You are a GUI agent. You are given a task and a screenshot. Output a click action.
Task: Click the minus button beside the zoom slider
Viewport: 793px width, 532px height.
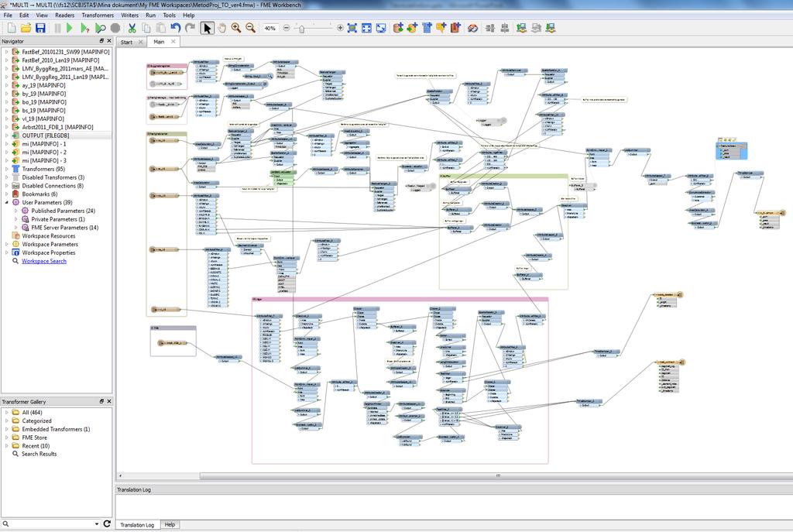[x=287, y=29]
